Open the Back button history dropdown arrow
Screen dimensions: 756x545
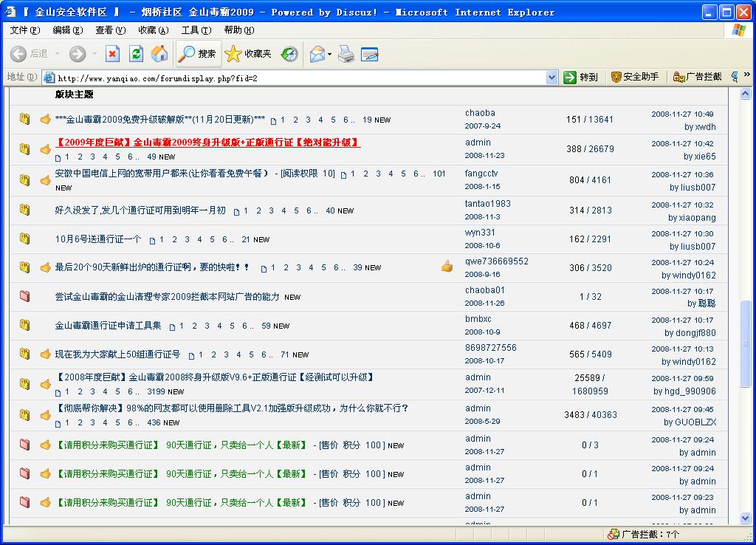click(x=55, y=54)
